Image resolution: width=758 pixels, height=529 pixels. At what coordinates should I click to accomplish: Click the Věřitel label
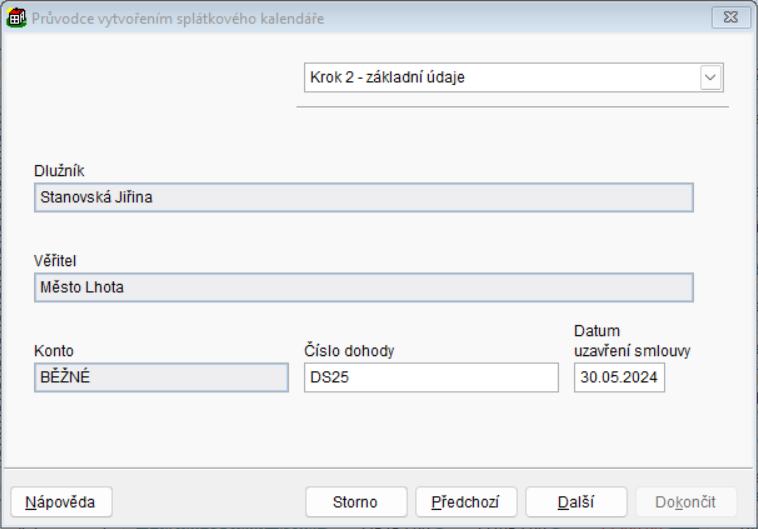pyautogui.click(x=55, y=261)
